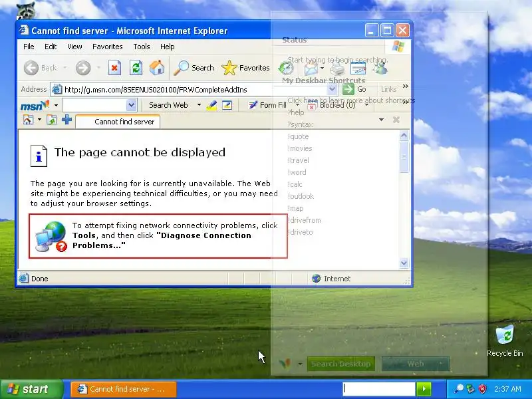Expand the Back history dropdown arrow

(x=65, y=68)
